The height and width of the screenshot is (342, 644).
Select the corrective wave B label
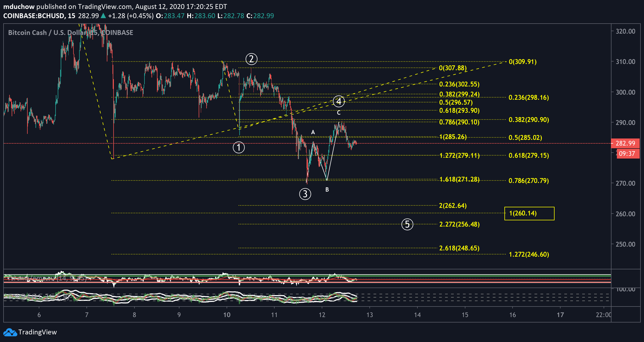click(327, 190)
